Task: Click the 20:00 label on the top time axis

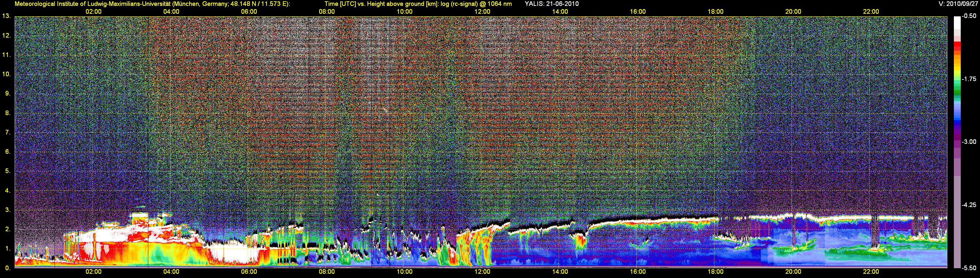Action: point(793,12)
